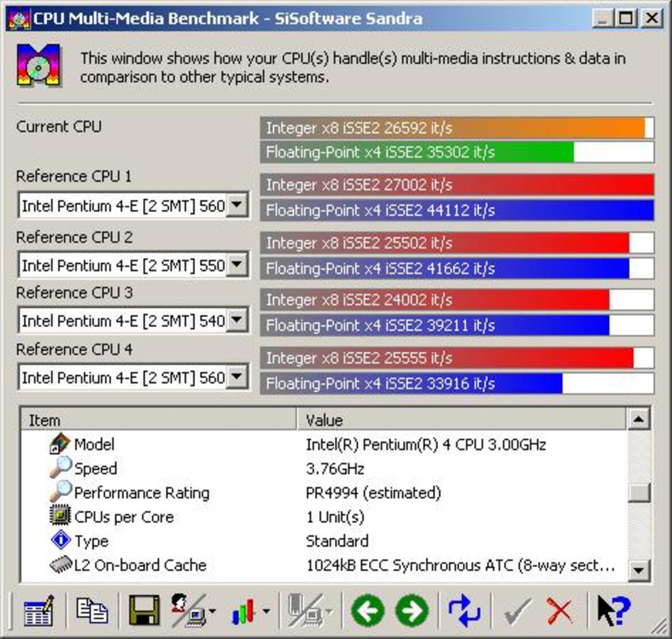Click the list scrollbar thumb
The width and height of the screenshot is (672, 639).
639,493
